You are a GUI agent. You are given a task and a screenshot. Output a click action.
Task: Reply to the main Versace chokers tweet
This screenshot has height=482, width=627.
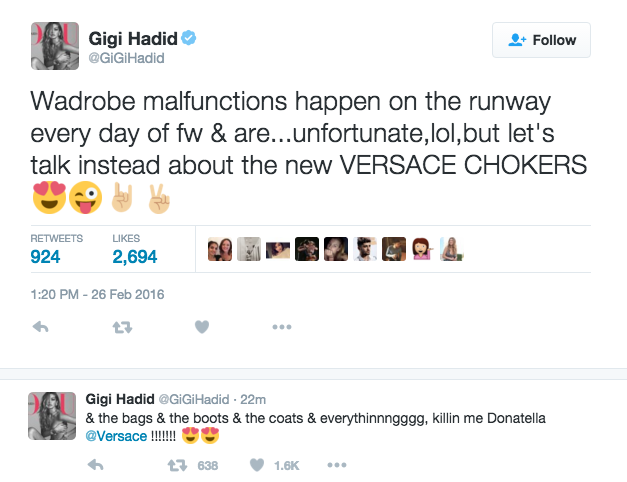click(x=42, y=327)
